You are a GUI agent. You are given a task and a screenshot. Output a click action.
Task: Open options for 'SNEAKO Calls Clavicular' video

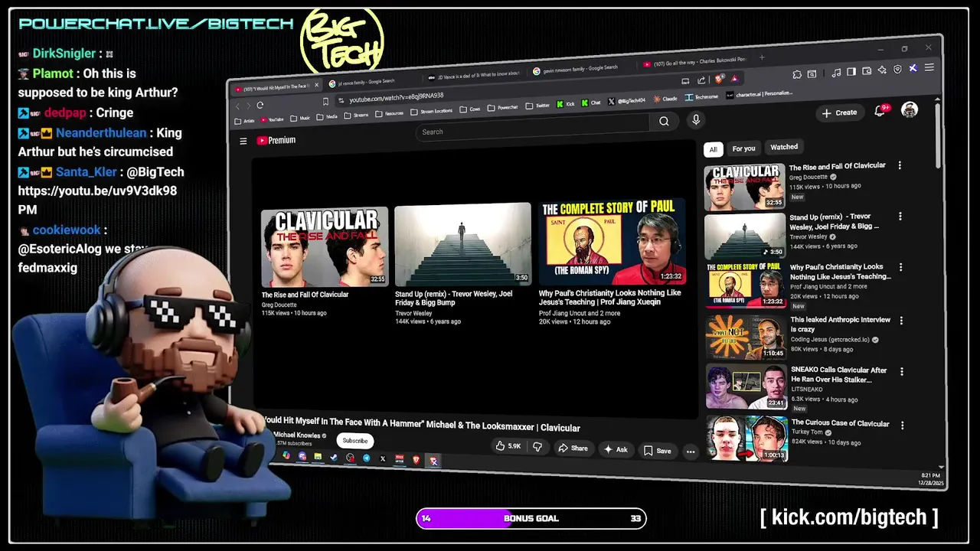(902, 372)
